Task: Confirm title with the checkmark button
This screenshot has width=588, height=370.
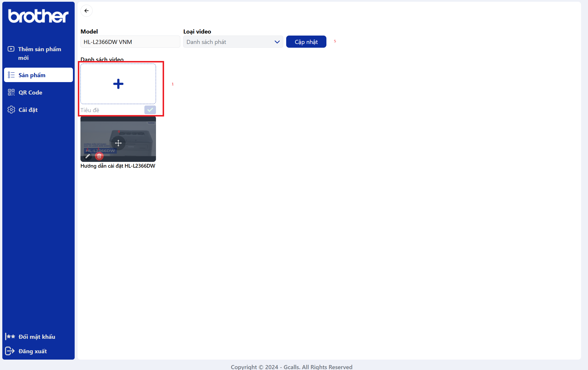Action: pyautogui.click(x=150, y=110)
